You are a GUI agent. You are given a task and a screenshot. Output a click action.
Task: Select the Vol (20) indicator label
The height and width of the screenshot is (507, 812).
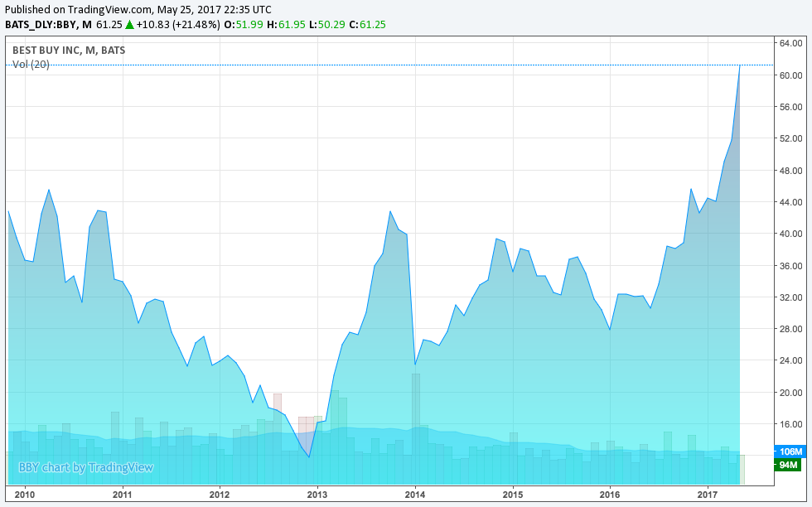click(31, 65)
